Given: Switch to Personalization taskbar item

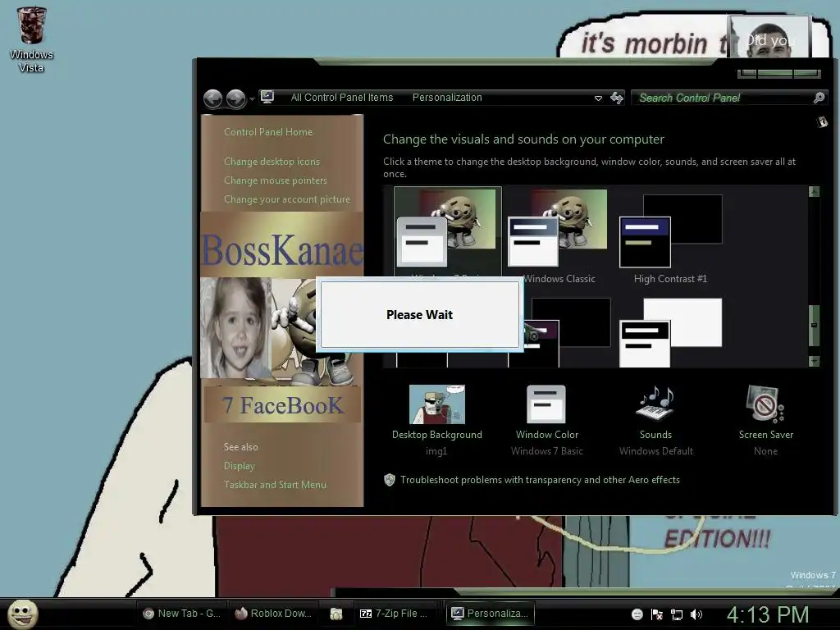Looking at the screenshot, I should (491, 614).
